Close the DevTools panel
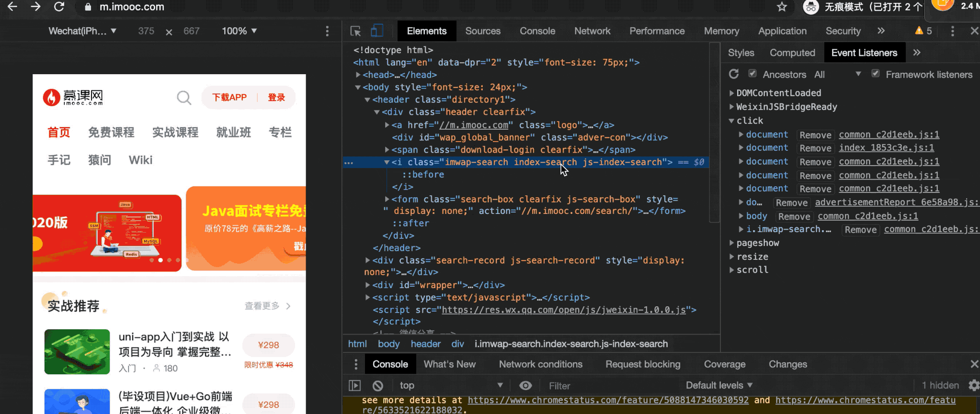Image resolution: width=980 pixels, height=414 pixels. pyautogui.click(x=974, y=31)
